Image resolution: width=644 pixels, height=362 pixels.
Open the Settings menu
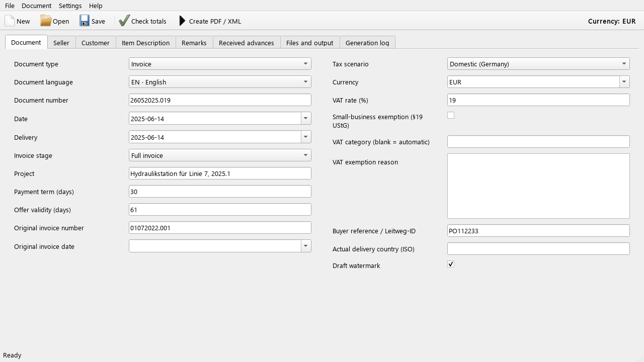[x=70, y=6]
